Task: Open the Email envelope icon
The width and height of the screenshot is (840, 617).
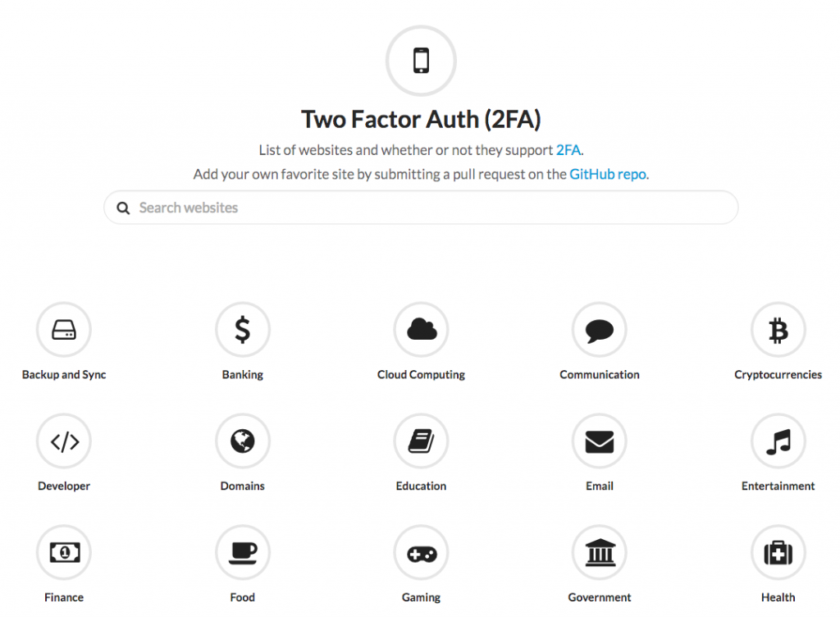Action: 600,441
